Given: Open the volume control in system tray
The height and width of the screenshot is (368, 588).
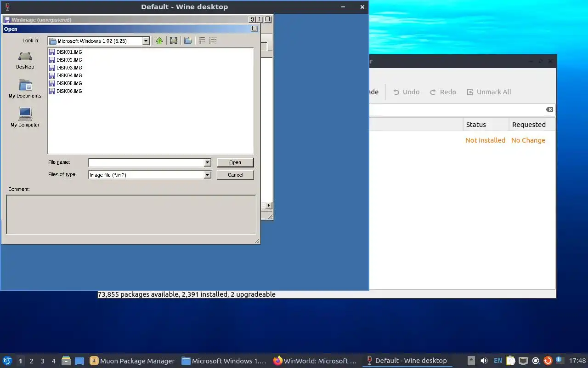Looking at the screenshot, I should coord(484,361).
